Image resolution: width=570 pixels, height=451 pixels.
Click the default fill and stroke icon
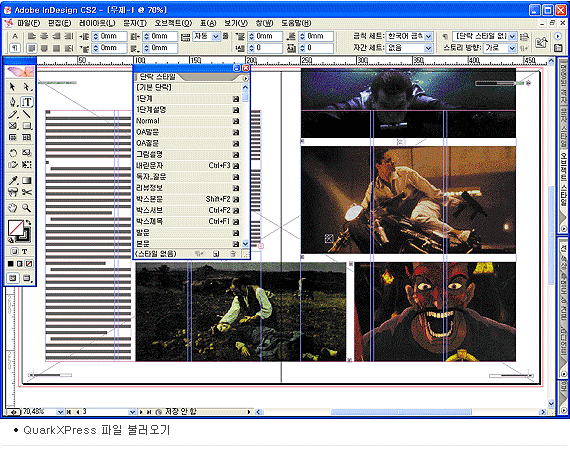[11, 240]
